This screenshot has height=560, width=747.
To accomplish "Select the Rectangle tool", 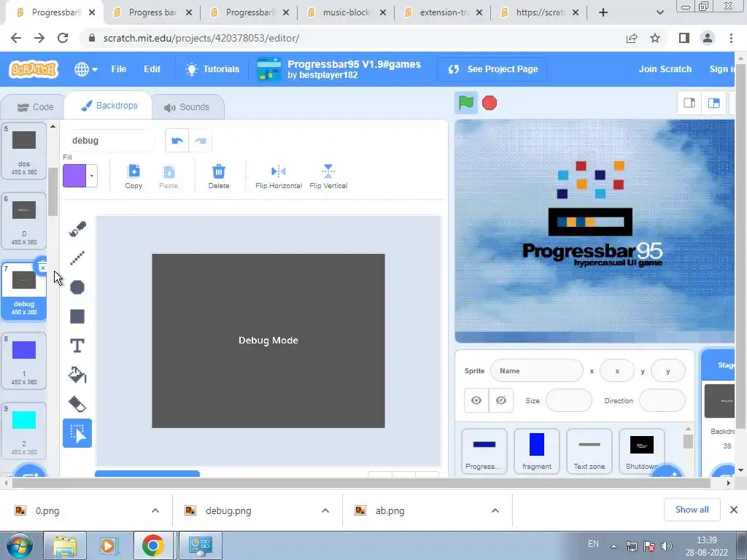I will pos(77,316).
